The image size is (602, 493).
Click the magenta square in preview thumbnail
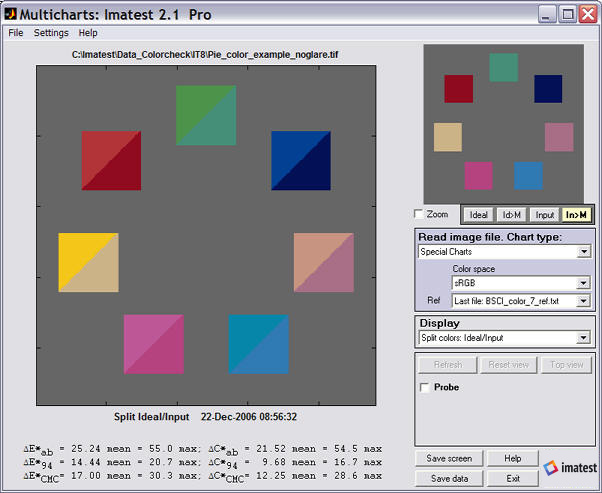click(478, 176)
